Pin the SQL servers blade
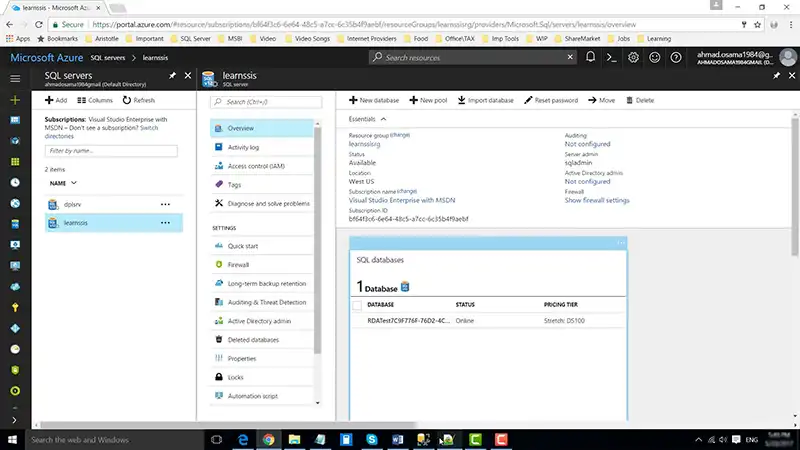The width and height of the screenshot is (800, 450). 172,76
